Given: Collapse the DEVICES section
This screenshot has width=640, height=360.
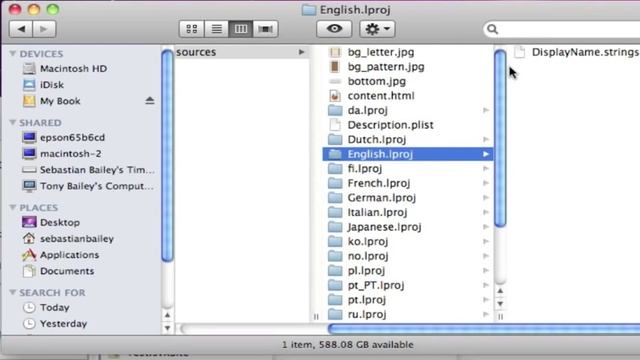Looking at the screenshot, I should (x=13, y=53).
